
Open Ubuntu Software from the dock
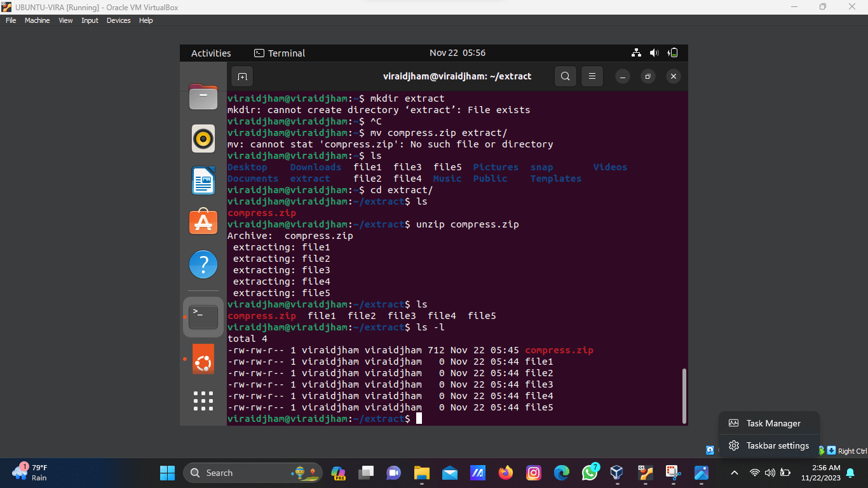(x=203, y=221)
